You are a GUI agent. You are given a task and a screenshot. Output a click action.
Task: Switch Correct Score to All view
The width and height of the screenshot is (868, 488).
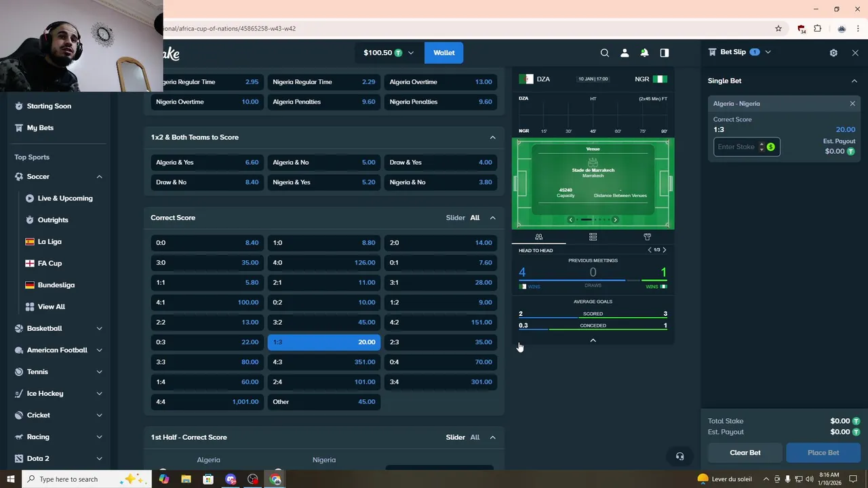pyautogui.click(x=475, y=218)
